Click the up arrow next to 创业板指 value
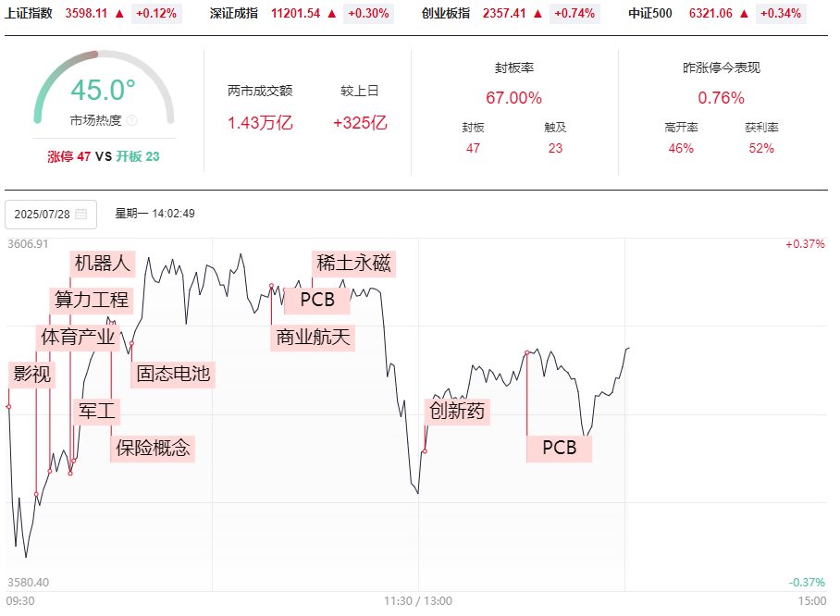This screenshot has height=616, width=840. [537, 14]
